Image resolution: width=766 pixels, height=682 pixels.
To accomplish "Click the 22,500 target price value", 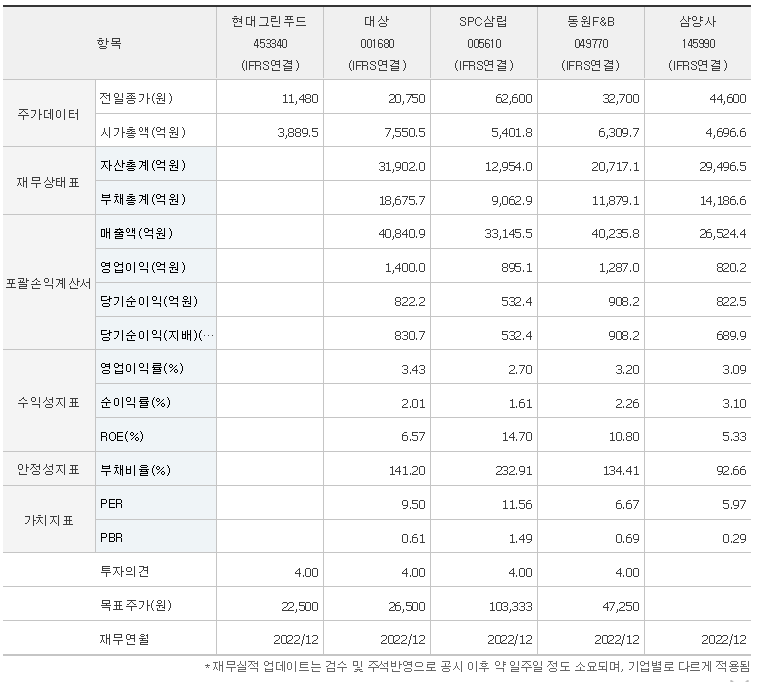I will pos(300,606).
